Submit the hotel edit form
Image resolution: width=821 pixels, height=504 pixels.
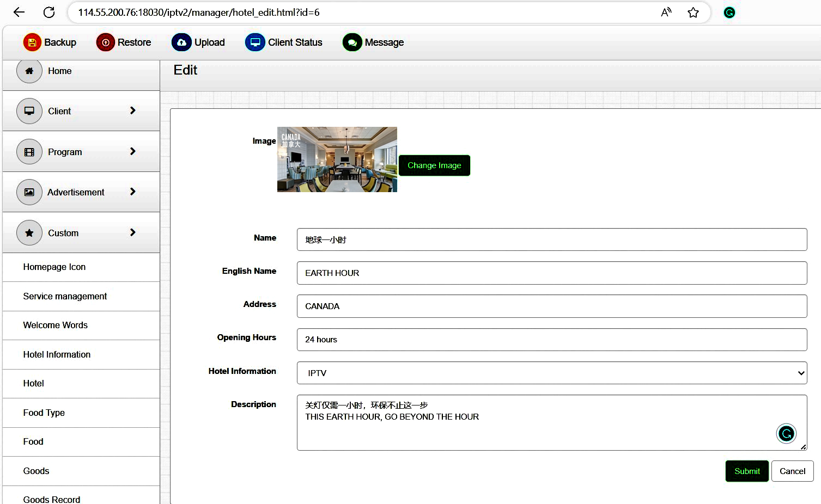747,471
